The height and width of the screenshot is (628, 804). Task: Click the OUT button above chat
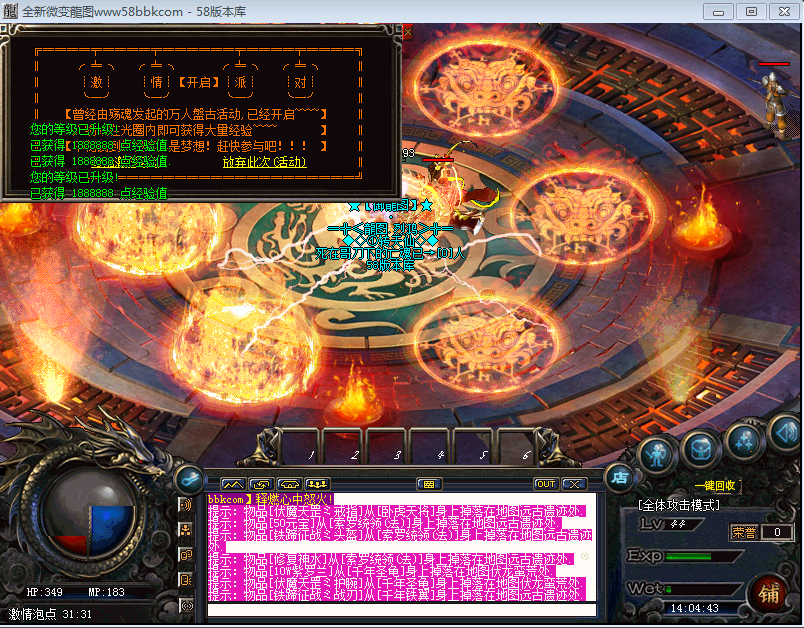click(546, 484)
